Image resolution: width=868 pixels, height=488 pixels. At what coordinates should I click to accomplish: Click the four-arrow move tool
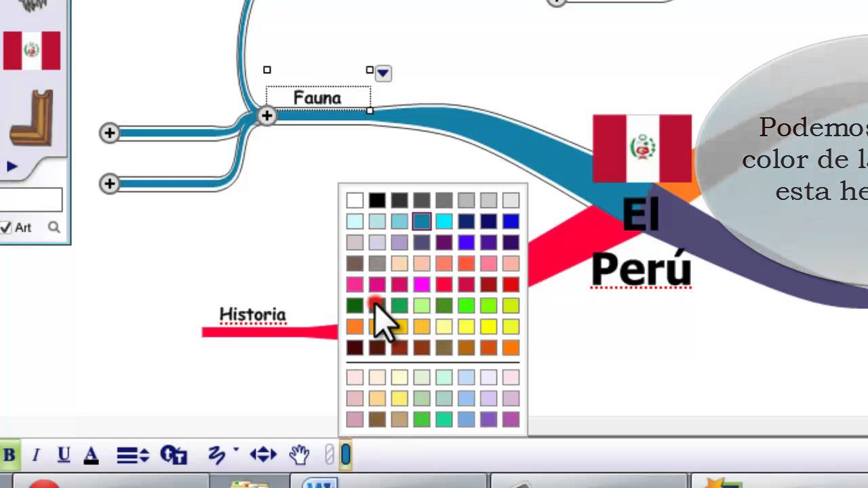pos(263,455)
